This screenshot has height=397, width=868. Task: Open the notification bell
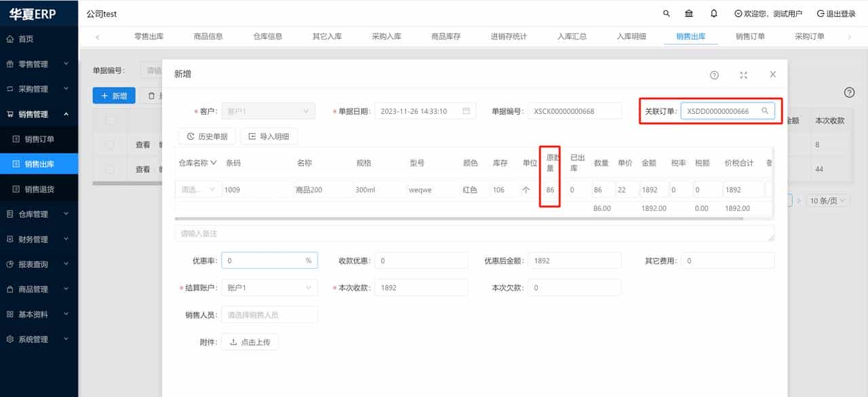coord(715,13)
